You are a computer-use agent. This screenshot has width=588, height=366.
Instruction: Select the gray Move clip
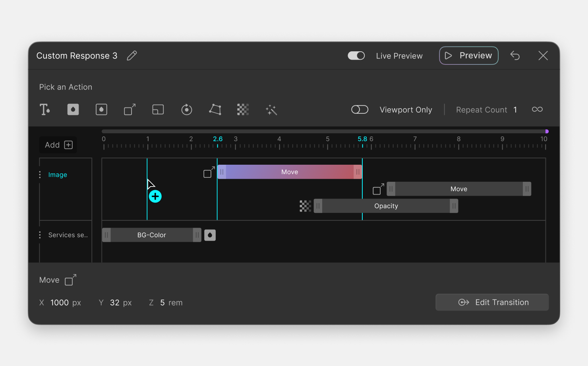[459, 189]
